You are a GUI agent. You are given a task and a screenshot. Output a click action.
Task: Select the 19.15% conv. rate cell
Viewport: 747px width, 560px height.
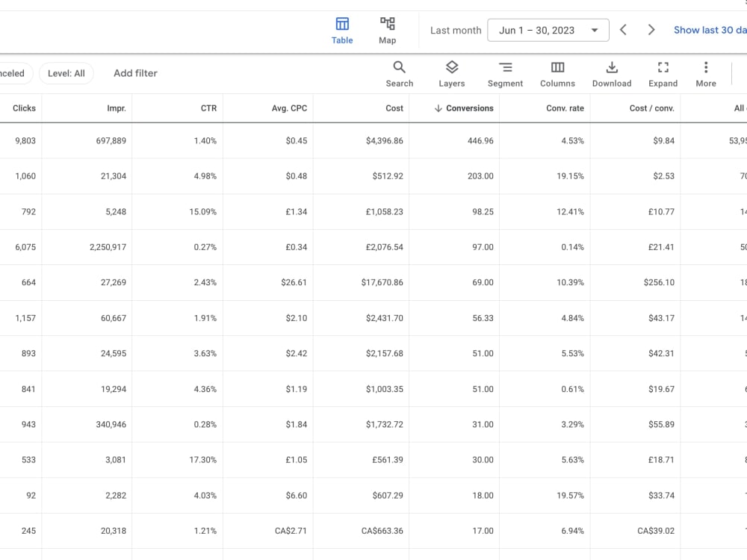click(570, 176)
